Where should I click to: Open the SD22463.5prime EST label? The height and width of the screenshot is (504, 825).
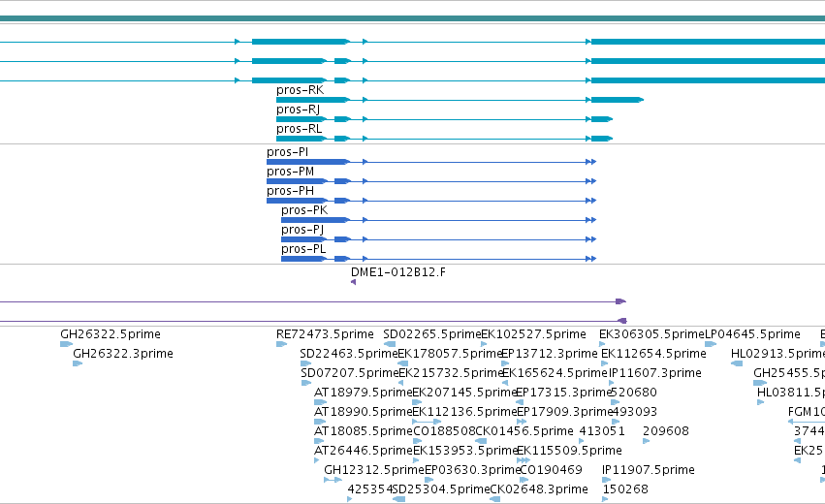(x=349, y=354)
